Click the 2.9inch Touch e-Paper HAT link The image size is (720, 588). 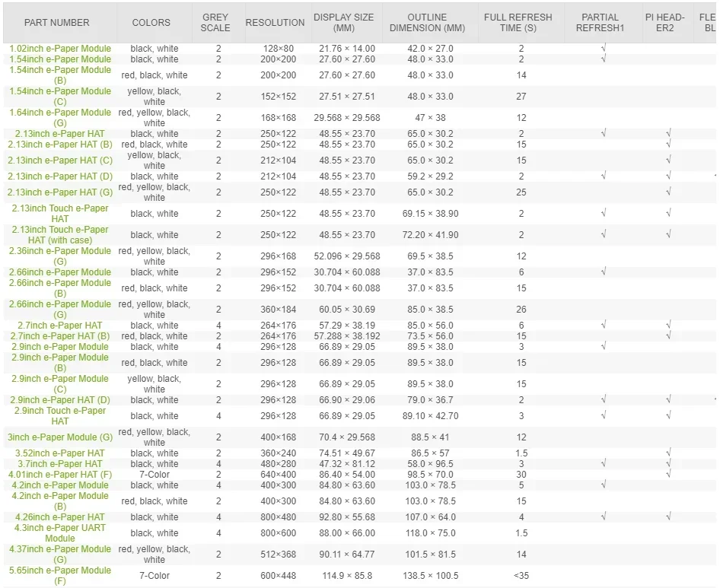(60, 416)
